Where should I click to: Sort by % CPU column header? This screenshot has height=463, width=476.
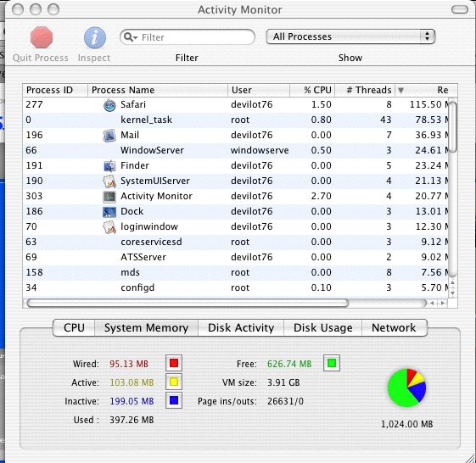312,90
